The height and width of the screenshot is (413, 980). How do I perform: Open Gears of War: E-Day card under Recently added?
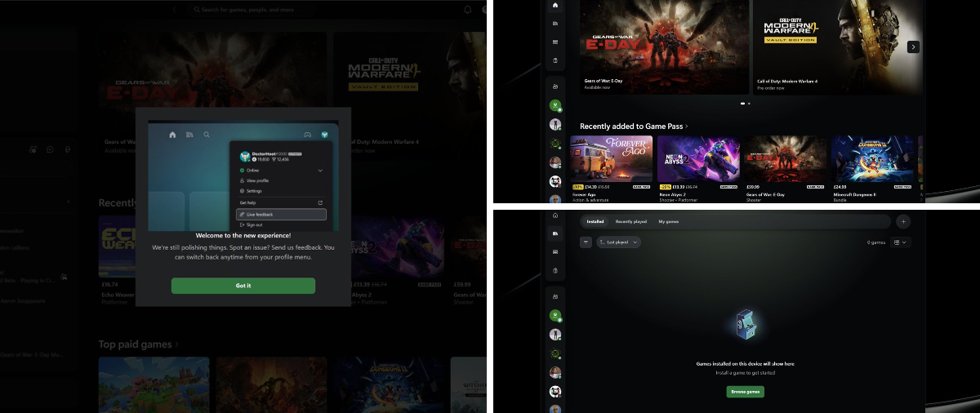click(x=785, y=168)
